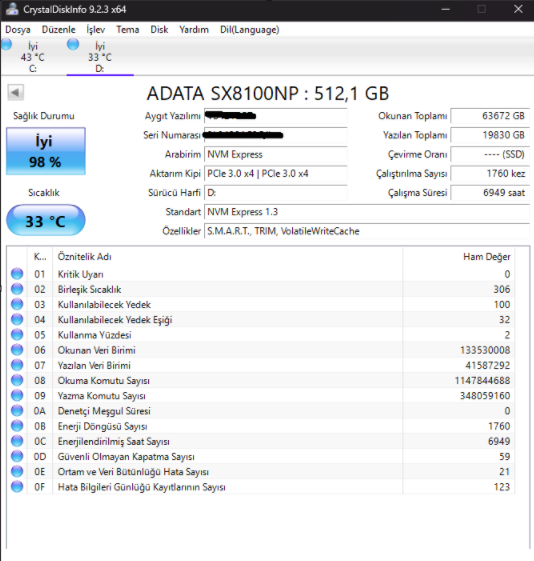Click the CrystalDiskInfo app icon in title bar
Image resolution: width=534 pixels, height=561 pixels.
(x=12, y=9)
